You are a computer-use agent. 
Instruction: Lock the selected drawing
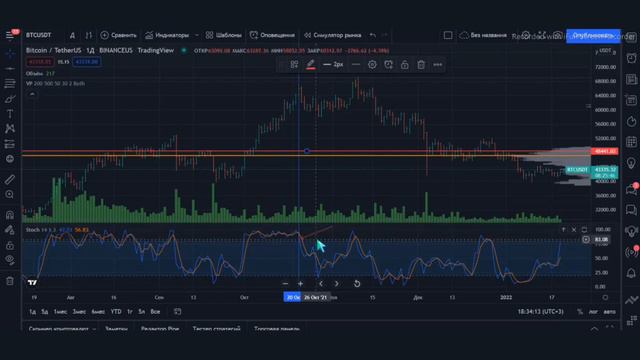pyautogui.click(x=404, y=64)
